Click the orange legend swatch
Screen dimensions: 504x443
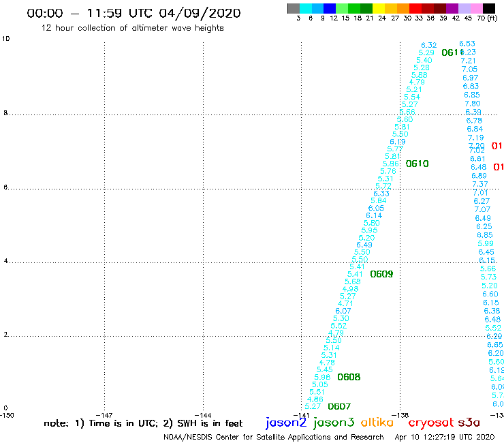403,8
